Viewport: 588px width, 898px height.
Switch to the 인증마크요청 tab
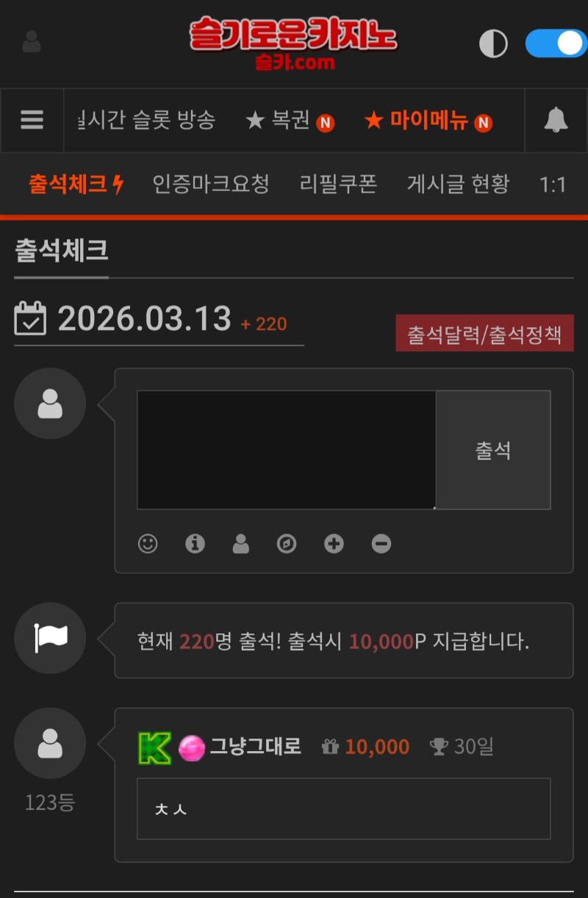[211, 184]
